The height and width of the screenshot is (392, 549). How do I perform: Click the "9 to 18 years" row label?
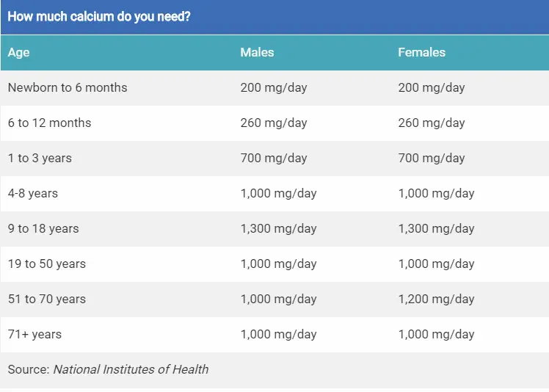[43, 229]
